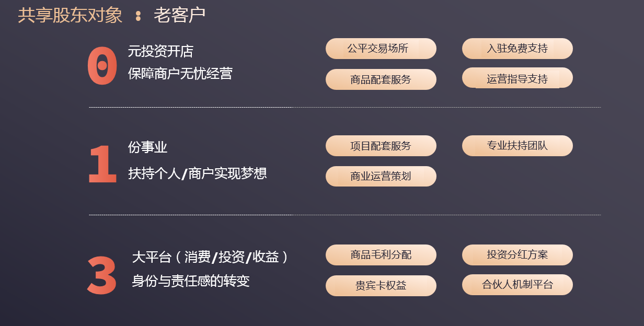The image size is (644, 326).
Task: Click the 商品配套服务 button
Action: coord(381,79)
